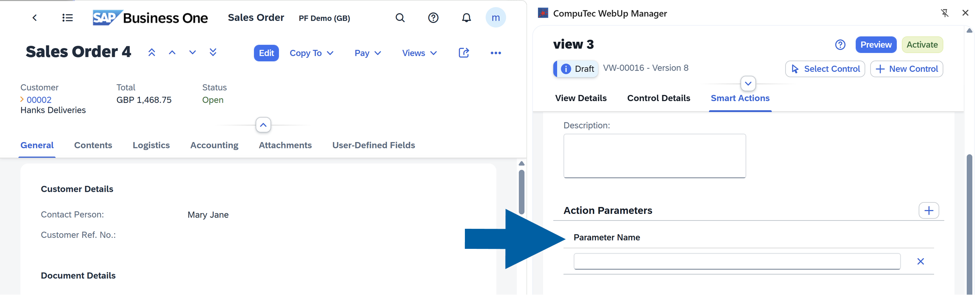Click the Preview button
This screenshot has width=980, height=295.
(x=876, y=45)
